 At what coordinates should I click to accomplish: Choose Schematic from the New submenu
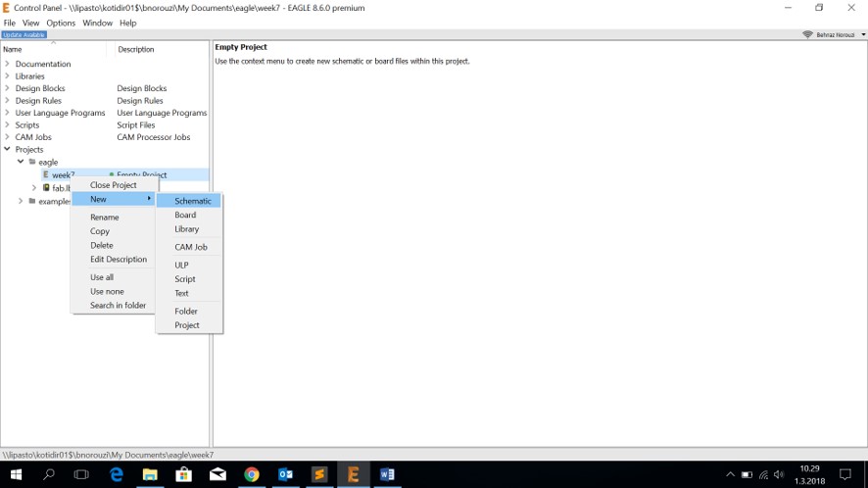189,201
